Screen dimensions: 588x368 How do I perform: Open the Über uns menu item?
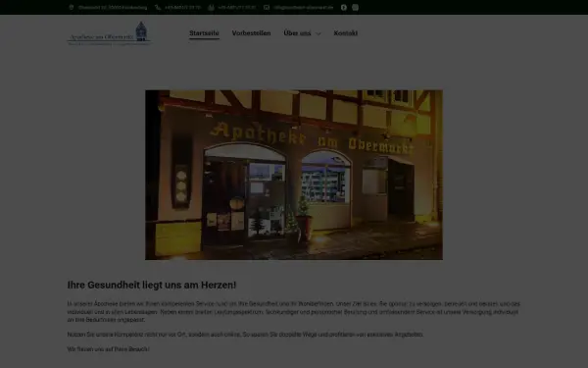click(297, 33)
